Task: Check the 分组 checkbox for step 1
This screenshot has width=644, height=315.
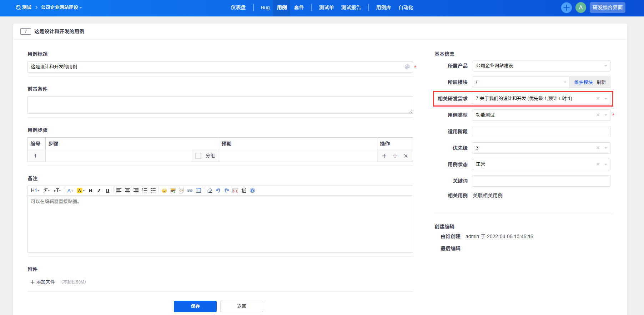Action: 198,156
